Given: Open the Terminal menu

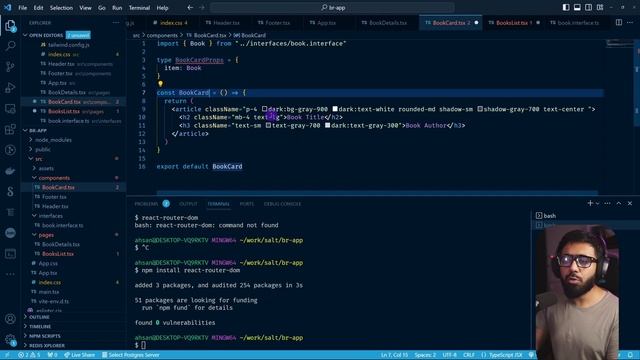Looking at the screenshot, I should (x=139, y=7).
